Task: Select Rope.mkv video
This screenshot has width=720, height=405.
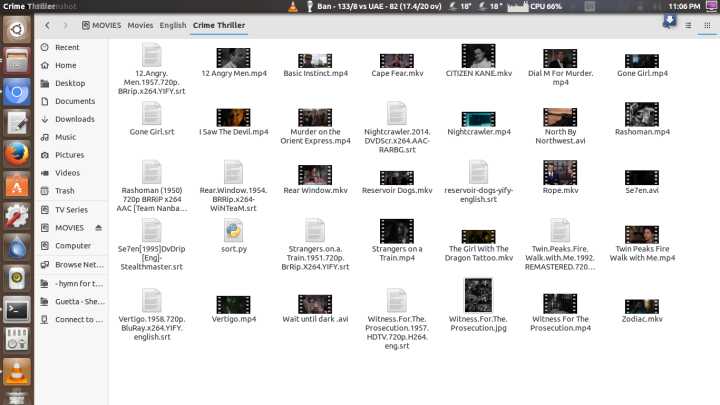Action: [x=560, y=177]
